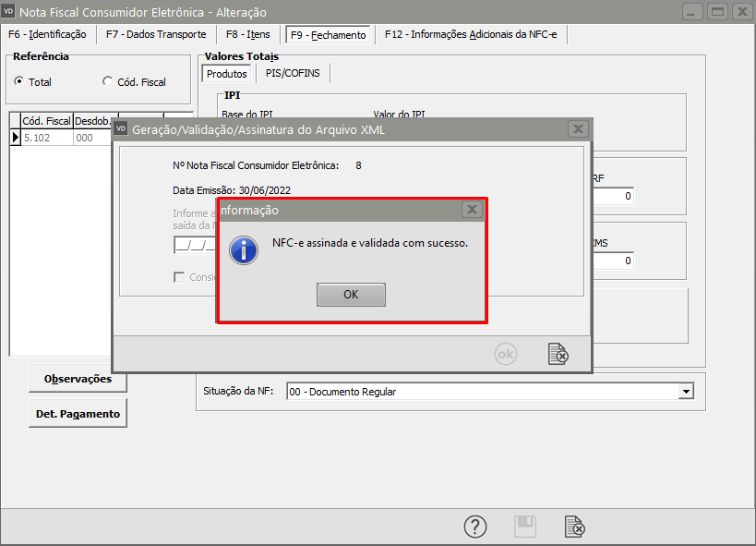The image size is (756, 546).
Task: Open the F7 - Dados Transporte tab
Action: pyautogui.click(x=156, y=34)
